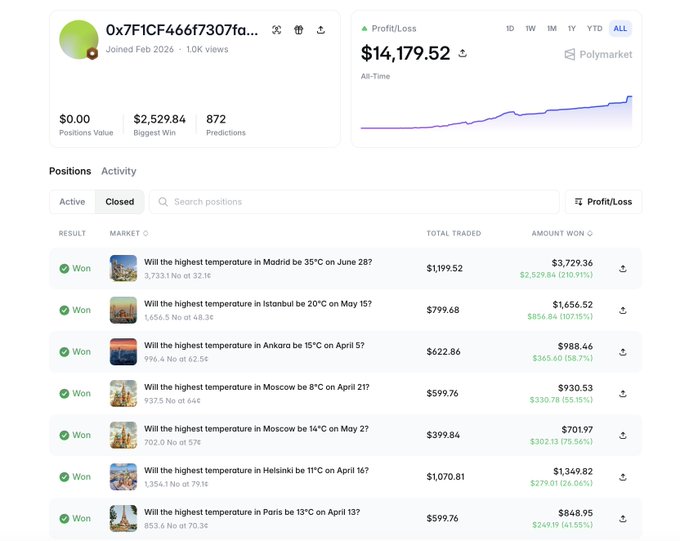Viewport: 680px width, 541px height.
Task: Click the $1,199.52 total traded cell
Action: point(445,268)
